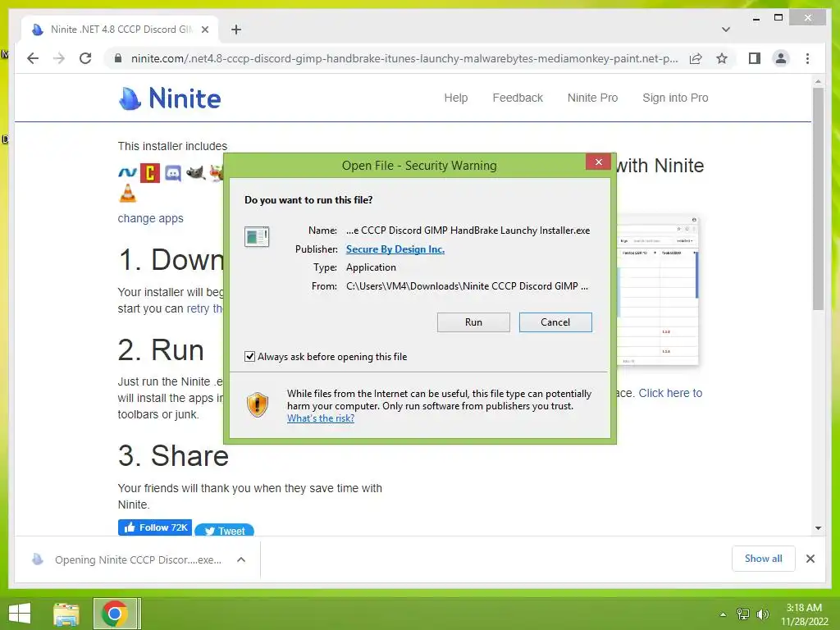Click the Discord app icon
The image size is (840, 630).
pyautogui.click(x=172, y=172)
